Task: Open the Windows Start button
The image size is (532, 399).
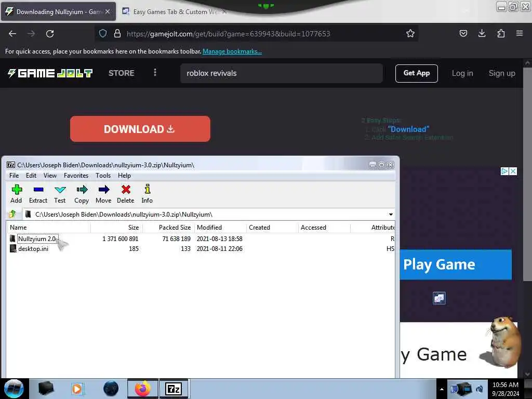Action: coord(14,389)
